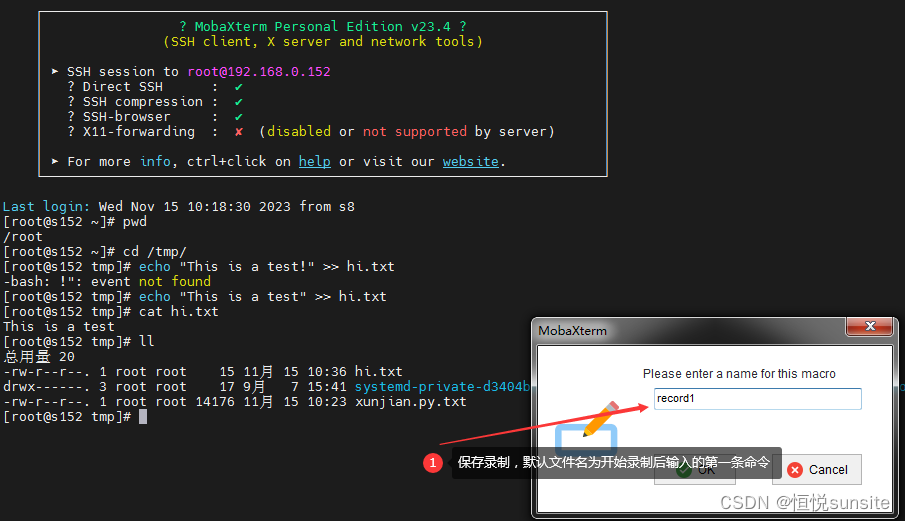
Task: Open the help link in the banner
Action: [x=314, y=161]
